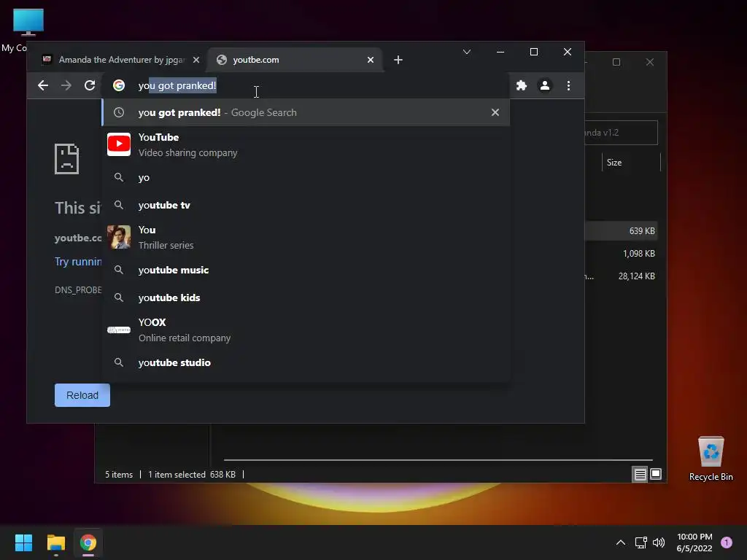
Task: Click into the address bar text
Action: tap(177, 85)
